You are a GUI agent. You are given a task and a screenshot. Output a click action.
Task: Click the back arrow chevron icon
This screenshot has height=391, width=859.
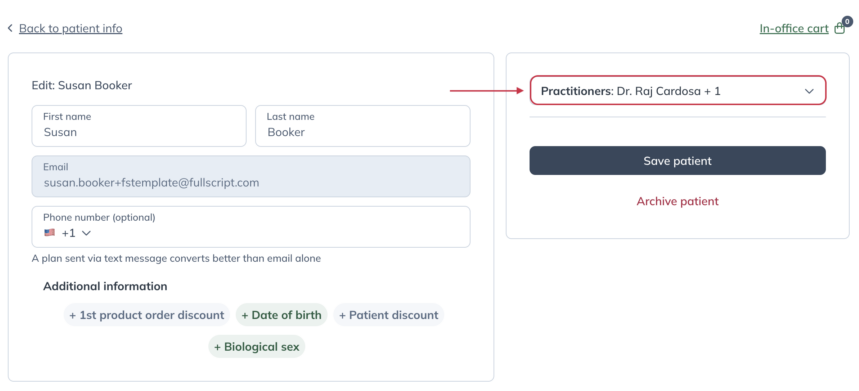click(10, 28)
